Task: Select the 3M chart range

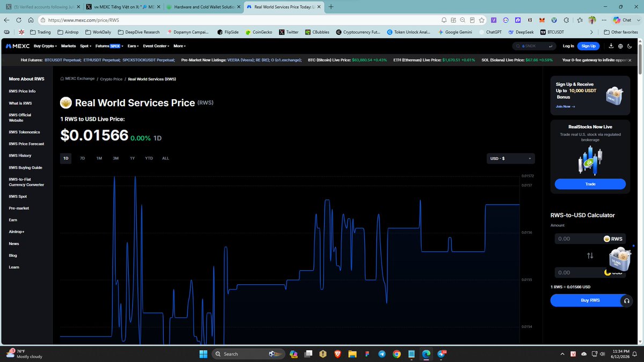Action: click(x=115, y=158)
